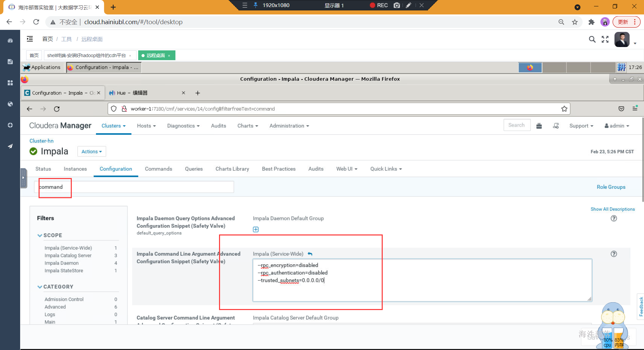Click the left sidebar dashboard icon
This screenshot has width=644, height=350.
click(10, 41)
